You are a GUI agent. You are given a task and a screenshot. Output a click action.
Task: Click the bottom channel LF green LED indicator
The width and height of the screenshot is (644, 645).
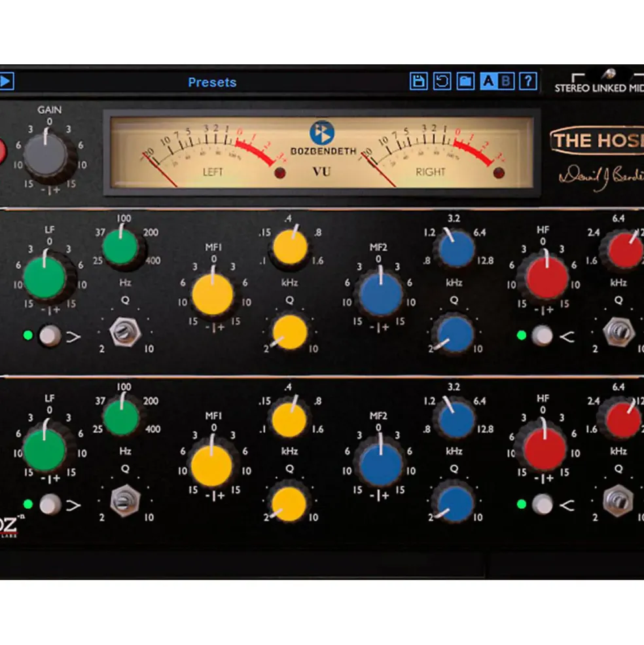(x=28, y=504)
